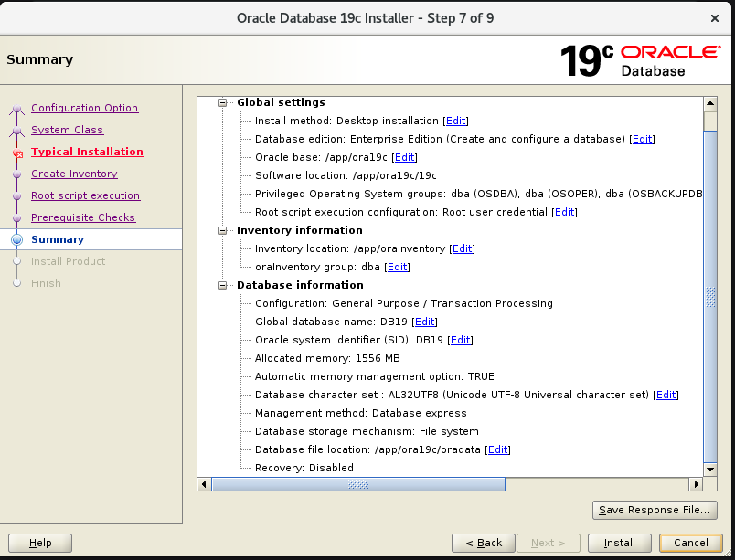This screenshot has height=560, width=735.
Task: Select the Management method Database express row
Action: (x=361, y=413)
